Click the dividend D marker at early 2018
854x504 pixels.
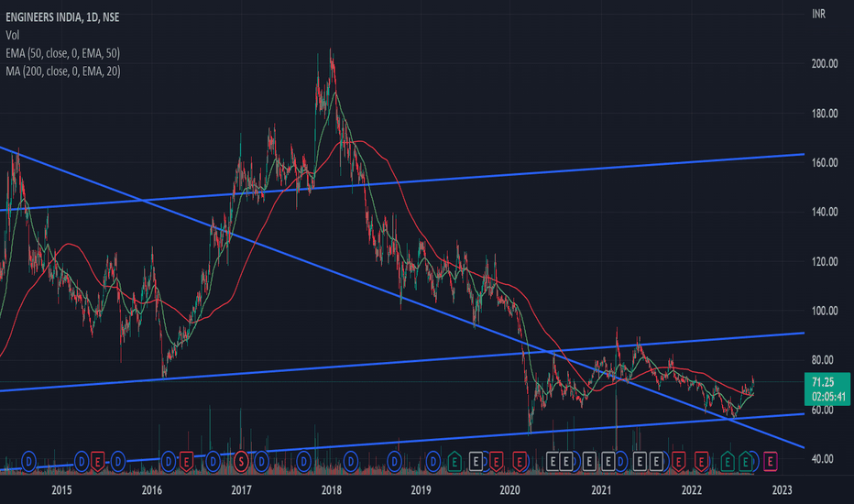point(351,462)
